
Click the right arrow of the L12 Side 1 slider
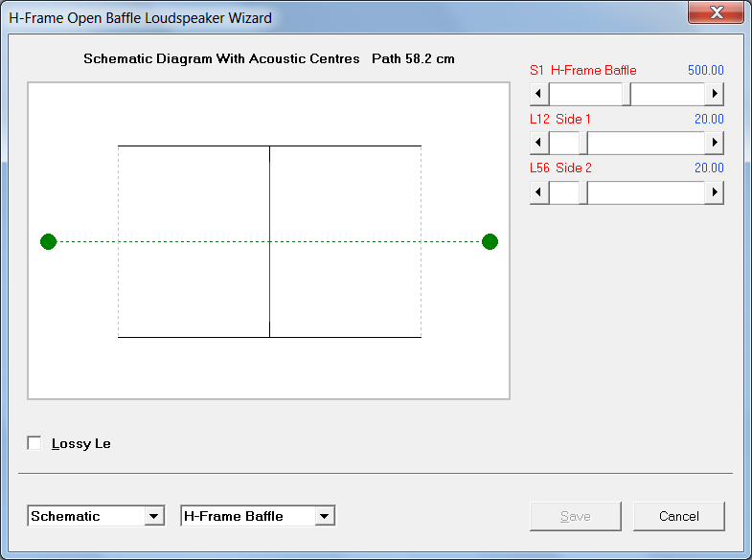pyautogui.click(x=714, y=143)
